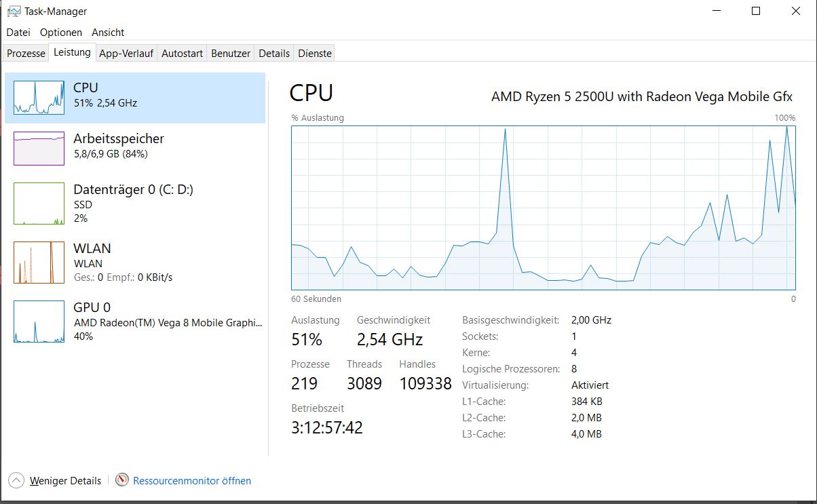Open the Optionen menu
The height and width of the screenshot is (504, 817).
click(x=61, y=33)
